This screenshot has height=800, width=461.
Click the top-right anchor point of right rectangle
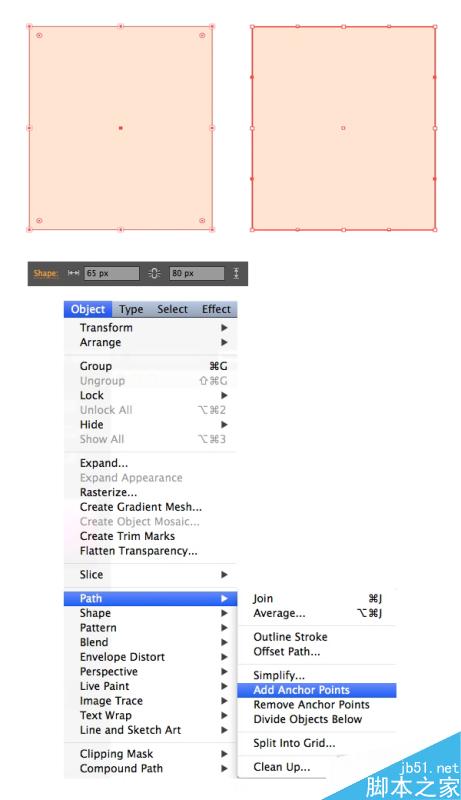pyautogui.click(x=435, y=27)
